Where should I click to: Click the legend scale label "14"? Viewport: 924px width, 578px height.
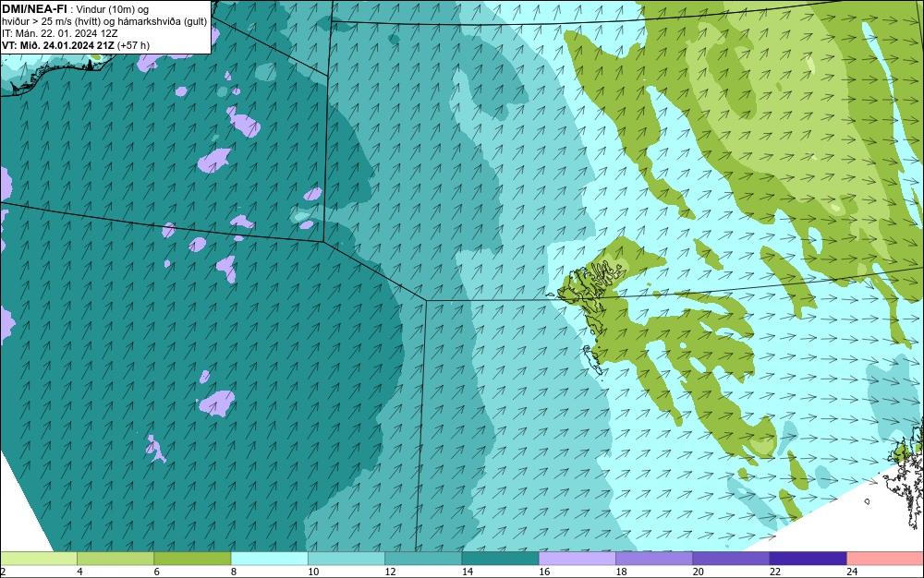pyautogui.click(x=468, y=572)
